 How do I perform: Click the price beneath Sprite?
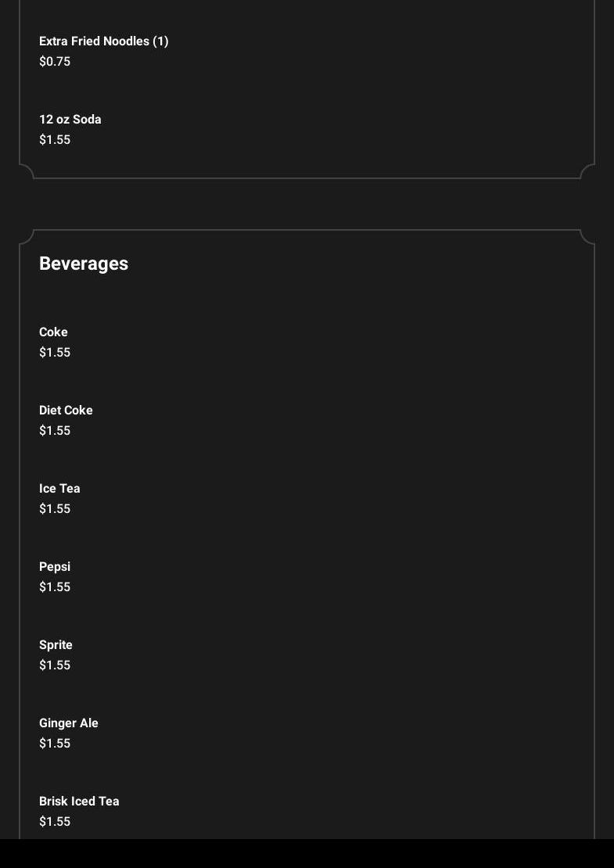click(55, 665)
